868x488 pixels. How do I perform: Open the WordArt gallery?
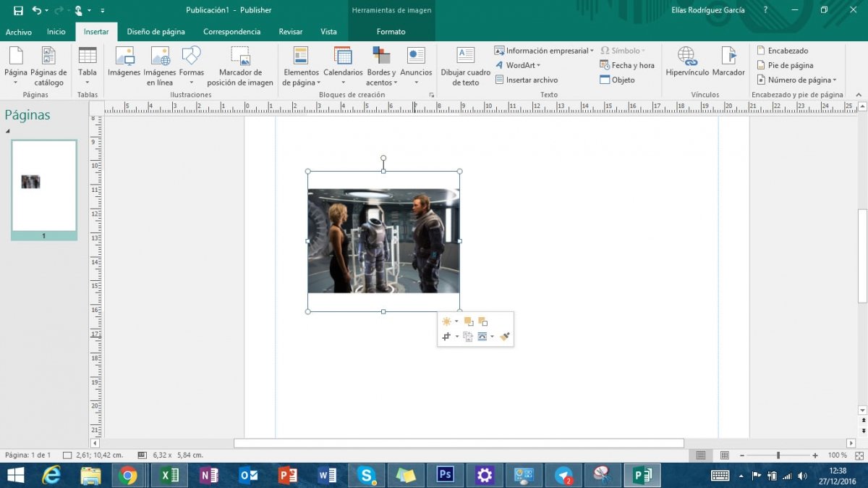[518, 65]
